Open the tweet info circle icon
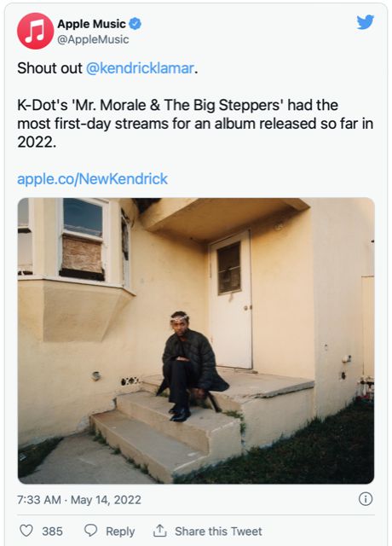 click(x=366, y=499)
